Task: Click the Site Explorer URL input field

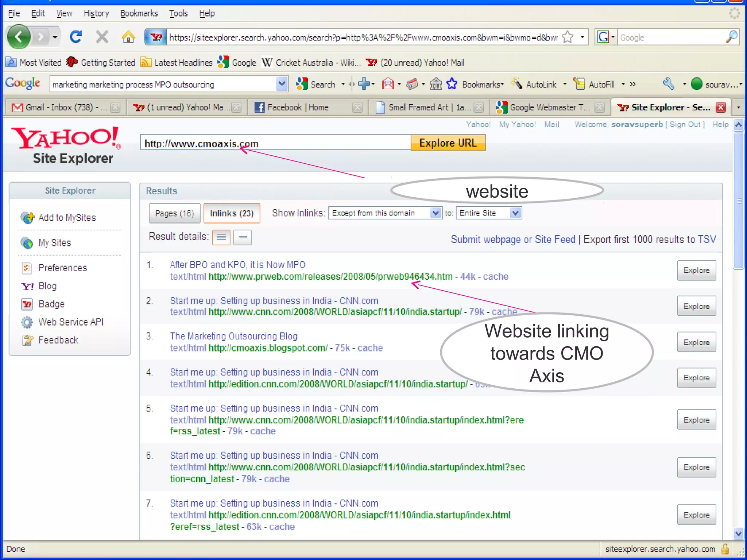Action: click(276, 143)
